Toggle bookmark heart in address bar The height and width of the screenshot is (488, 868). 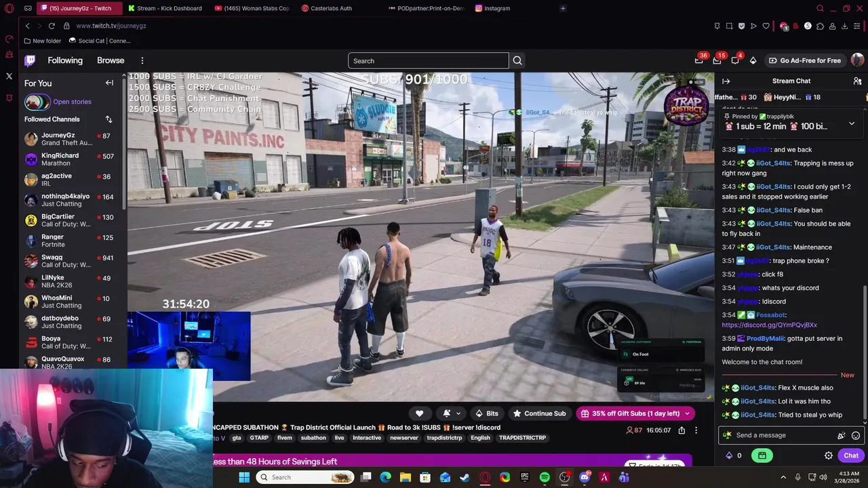tap(766, 26)
